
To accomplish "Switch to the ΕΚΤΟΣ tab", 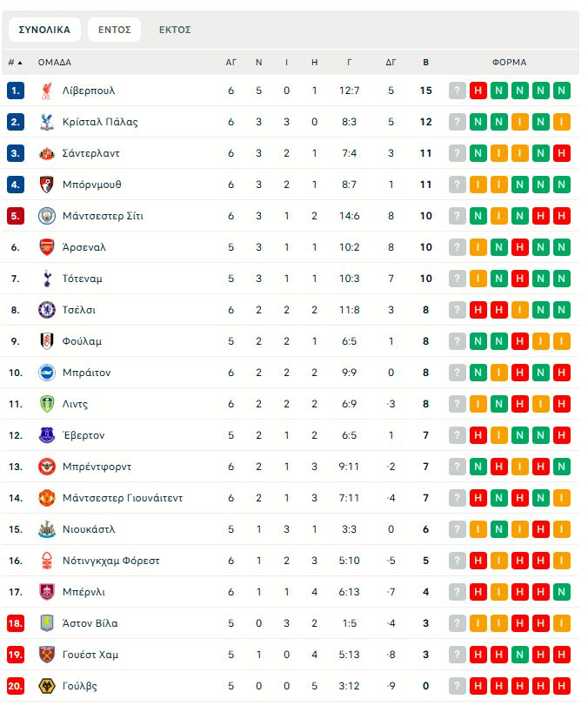I will coord(175,30).
